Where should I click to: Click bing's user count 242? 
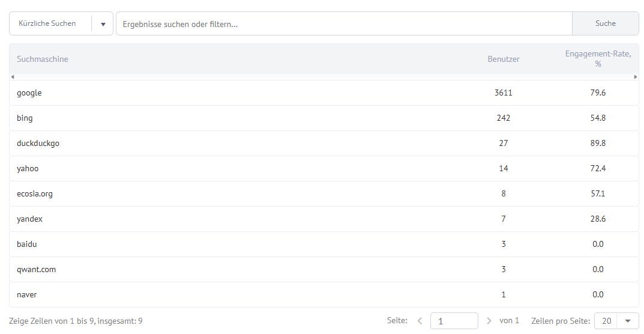[x=504, y=118]
